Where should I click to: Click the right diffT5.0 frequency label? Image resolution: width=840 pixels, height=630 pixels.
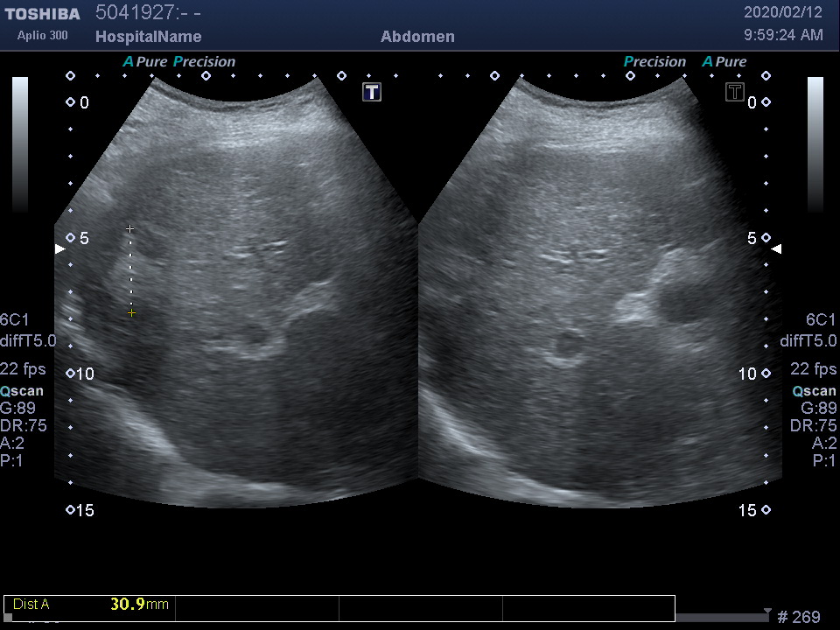808,340
